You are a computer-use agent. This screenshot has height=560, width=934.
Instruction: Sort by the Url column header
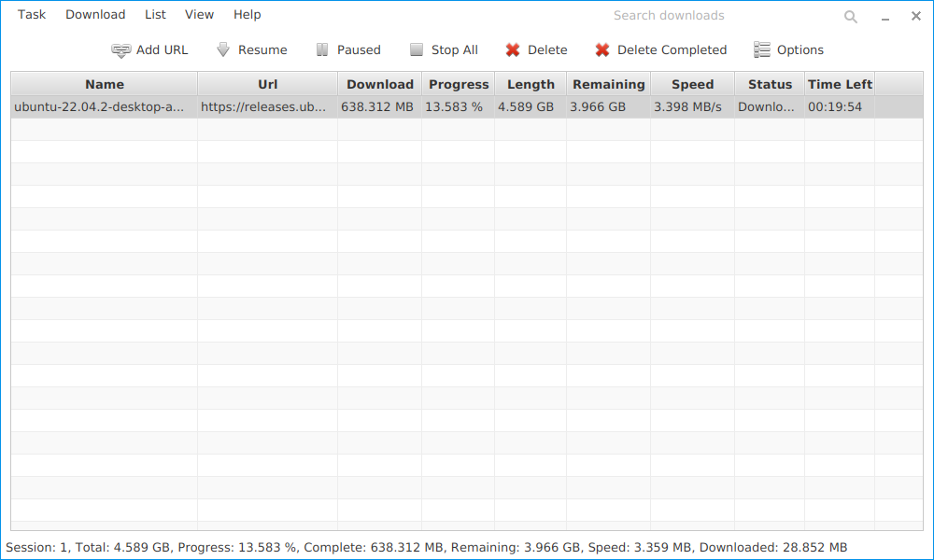click(267, 84)
